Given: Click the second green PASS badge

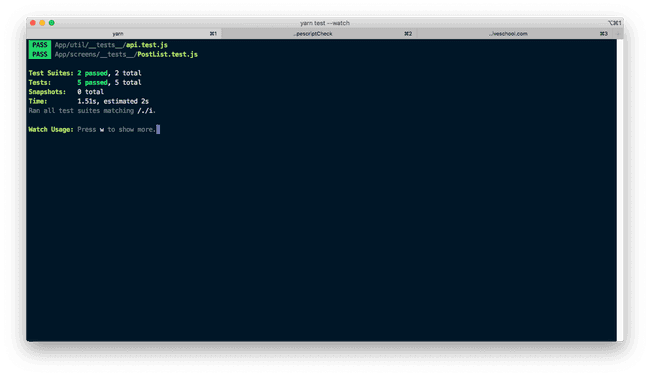Looking at the screenshot, I should point(40,54).
